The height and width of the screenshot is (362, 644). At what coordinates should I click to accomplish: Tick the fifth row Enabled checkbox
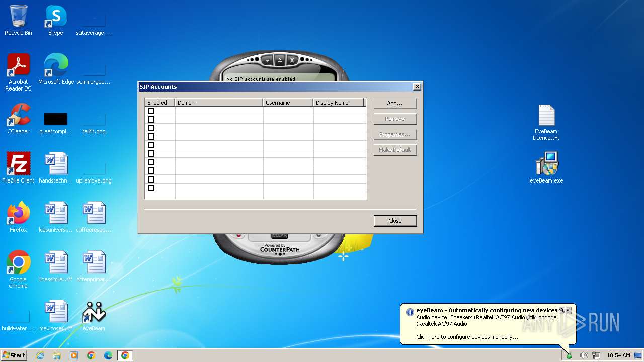(x=151, y=145)
